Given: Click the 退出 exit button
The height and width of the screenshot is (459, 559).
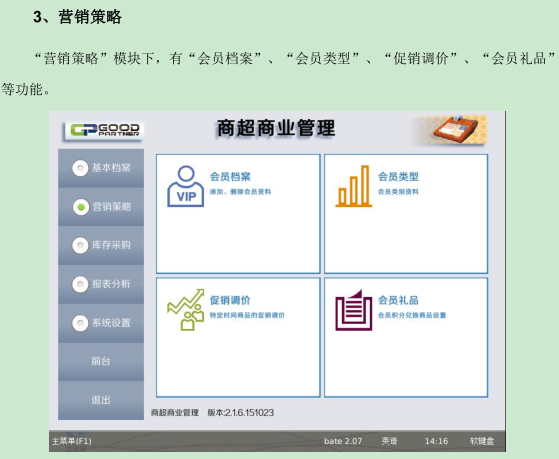Looking at the screenshot, I should 101,400.
